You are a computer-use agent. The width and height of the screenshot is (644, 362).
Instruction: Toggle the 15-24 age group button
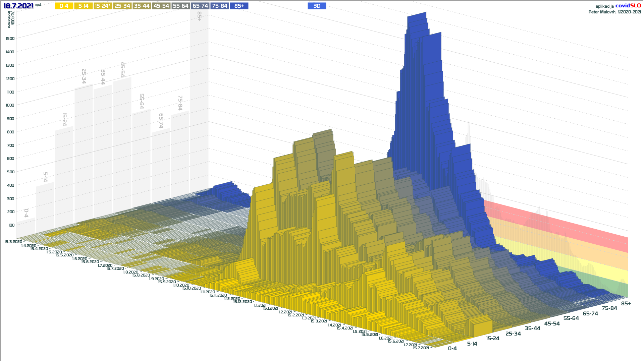point(103,6)
